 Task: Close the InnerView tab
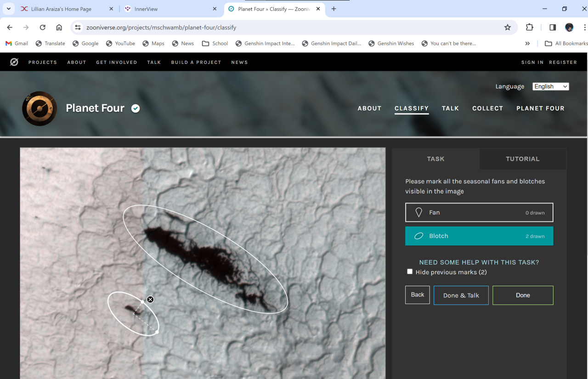click(215, 9)
